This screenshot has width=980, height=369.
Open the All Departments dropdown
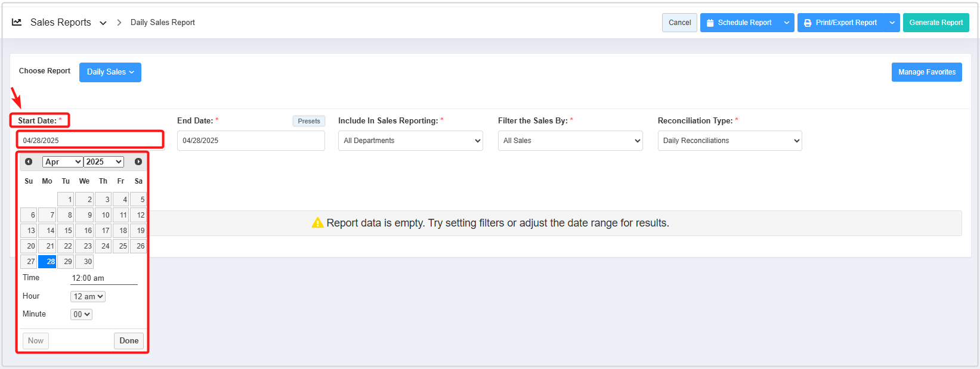[x=410, y=141]
